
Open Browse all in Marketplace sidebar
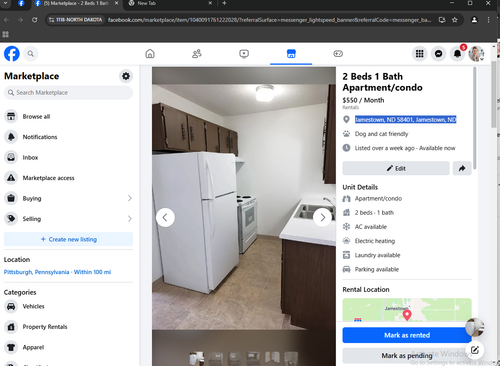[x=68, y=116]
